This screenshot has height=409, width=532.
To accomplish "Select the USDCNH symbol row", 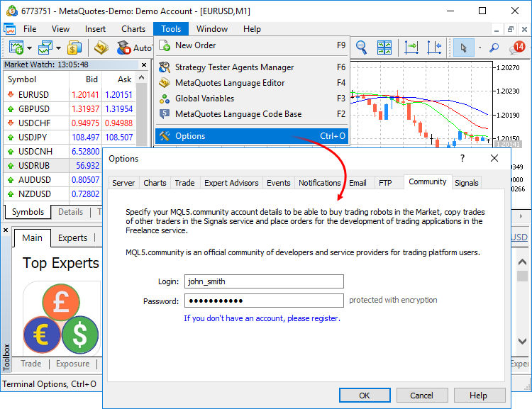I will (x=53, y=151).
